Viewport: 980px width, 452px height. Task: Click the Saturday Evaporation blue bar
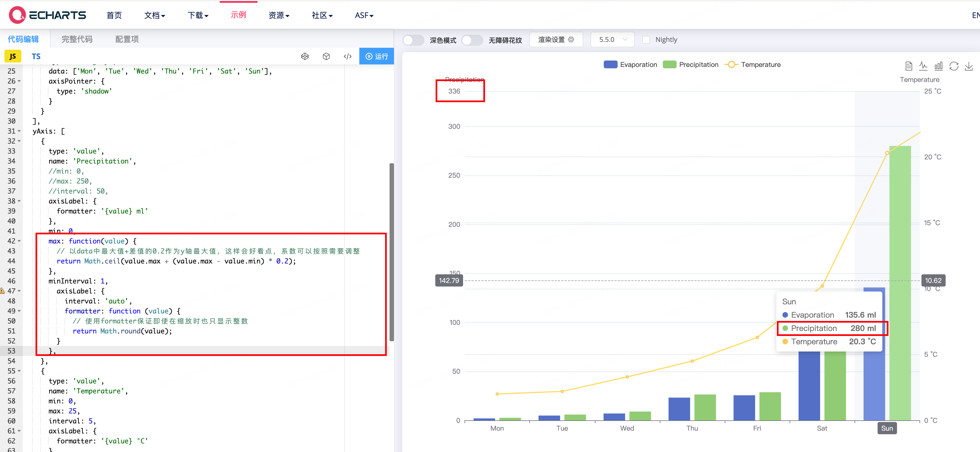[x=809, y=385]
